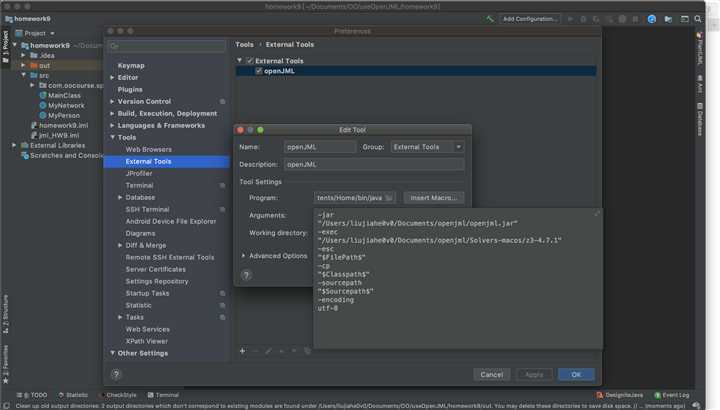Open the PlantUML tool window strip
Viewport: 720px width, 410px height.
pyautogui.click(x=699, y=49)
